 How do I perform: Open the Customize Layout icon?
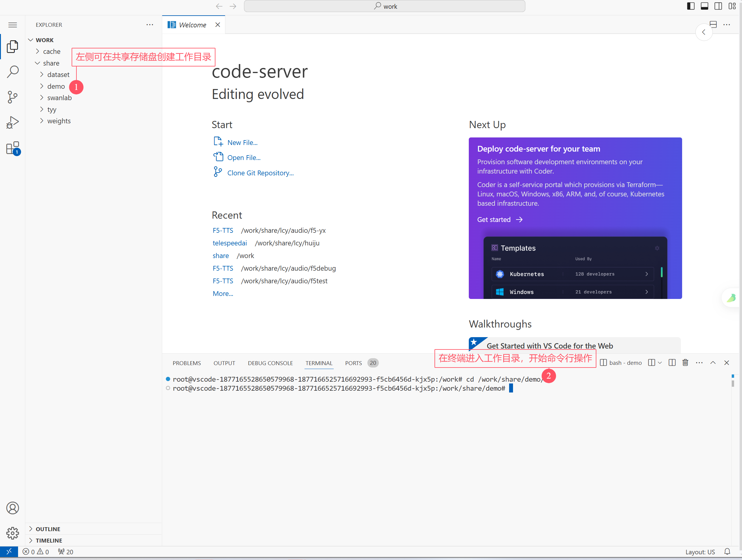732,6
